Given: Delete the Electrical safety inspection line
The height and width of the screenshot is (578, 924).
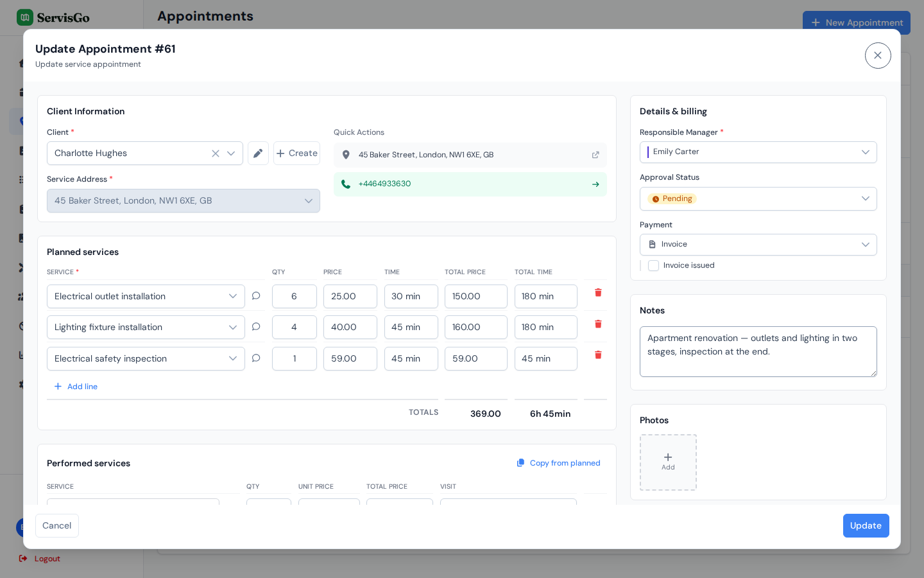Looking at the screenshot, I should click(598, 355).
